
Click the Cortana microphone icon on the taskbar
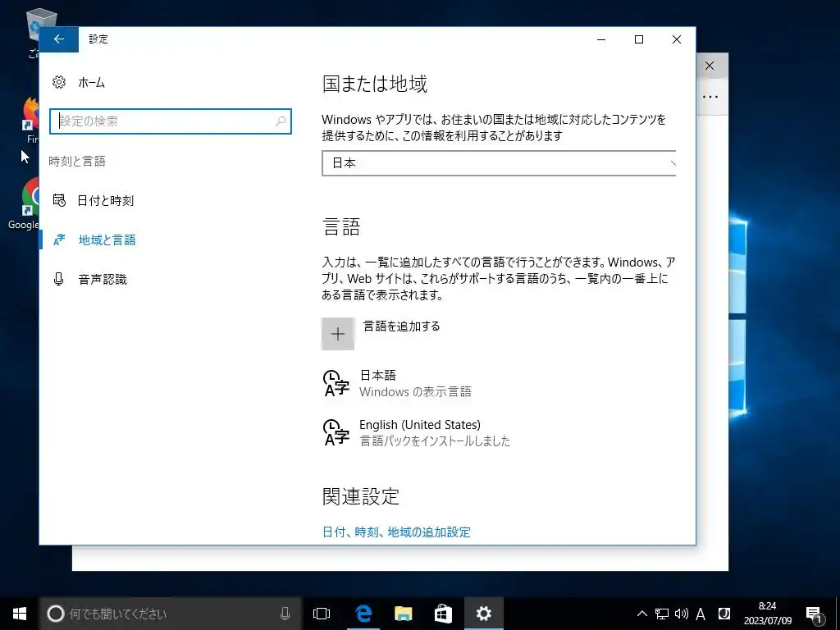(285, 614)
